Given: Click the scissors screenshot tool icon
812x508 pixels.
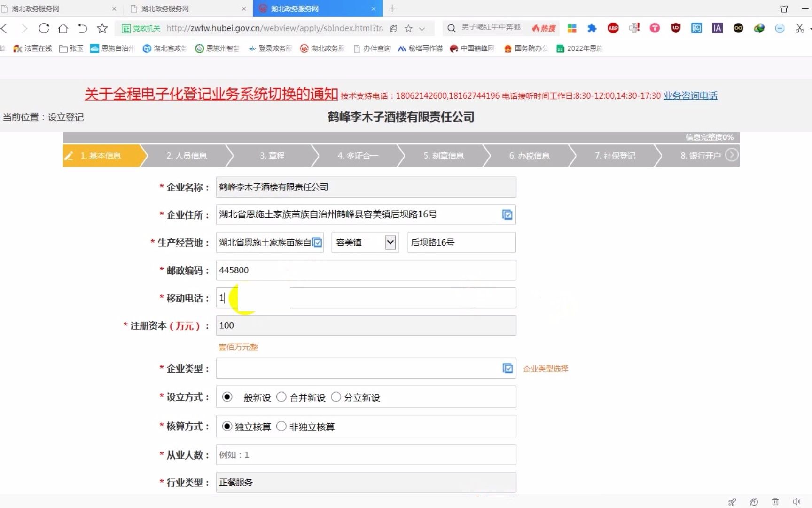Looking at the screenshot, I should tap(799, 28).
